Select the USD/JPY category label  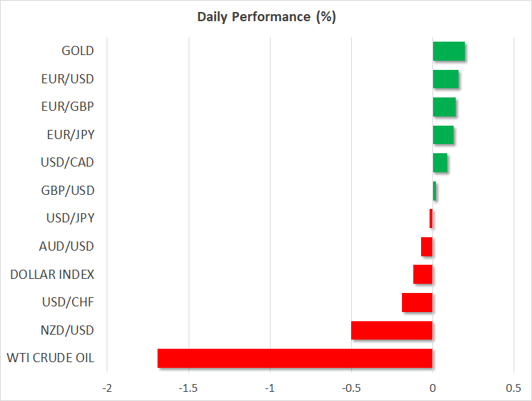(70, 218)
